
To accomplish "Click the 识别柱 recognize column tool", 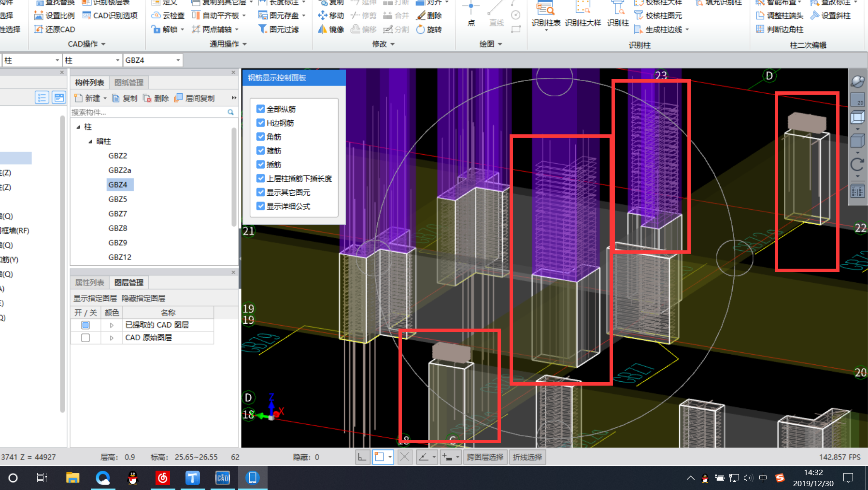I will (618, 14).
